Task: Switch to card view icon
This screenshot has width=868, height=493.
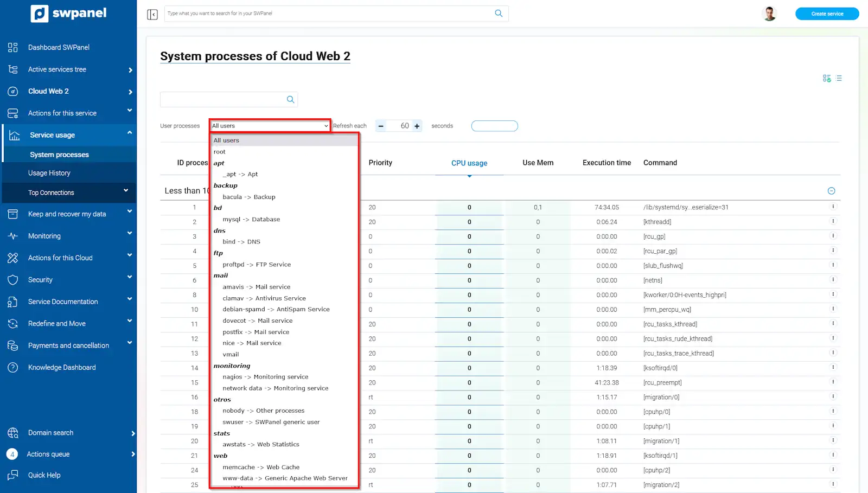Action: [827, 79]
